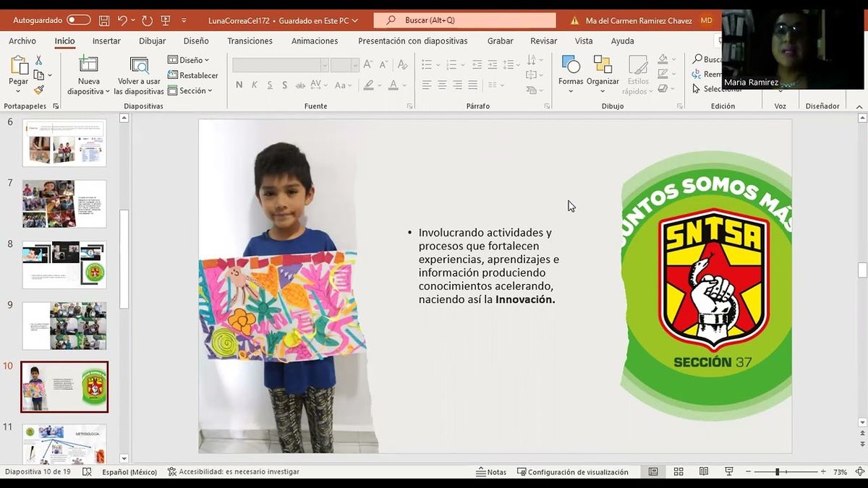Viewport: 868px width, 488px height.
Task: Fit slide to current window icon
Action: 859,472
